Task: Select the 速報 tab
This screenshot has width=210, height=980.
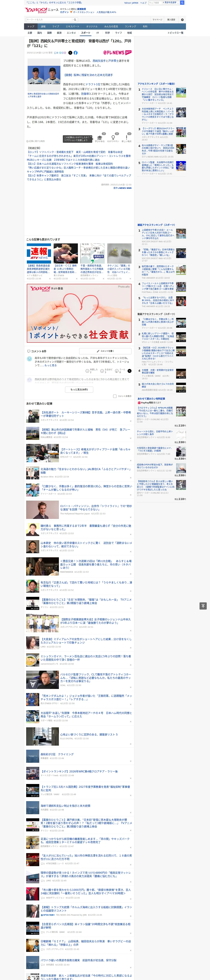Action: point(43,27)
